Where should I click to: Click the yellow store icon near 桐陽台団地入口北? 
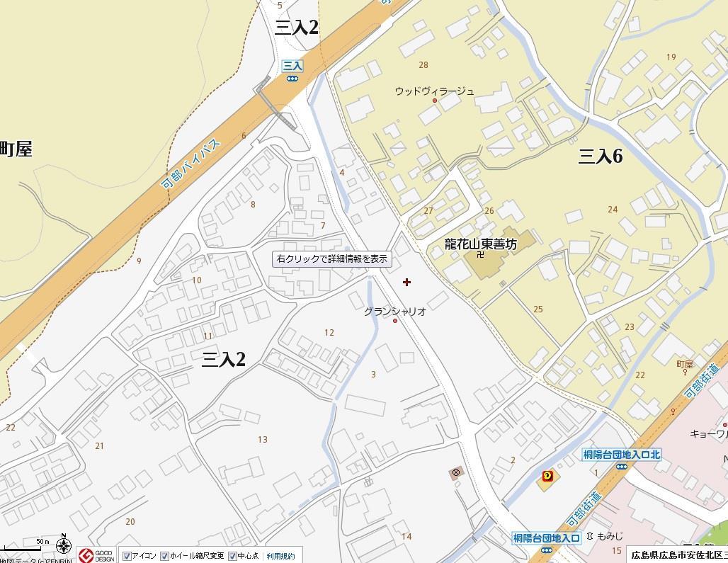coord(548,476)
